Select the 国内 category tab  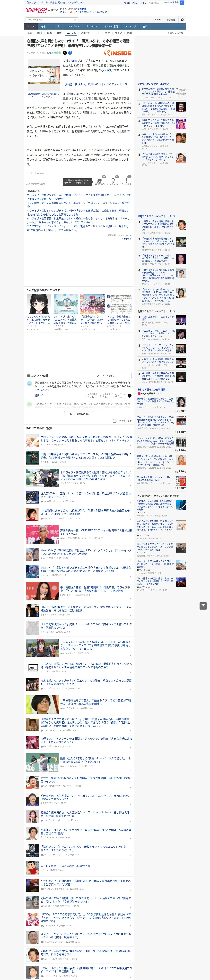(x=40, y=33)
